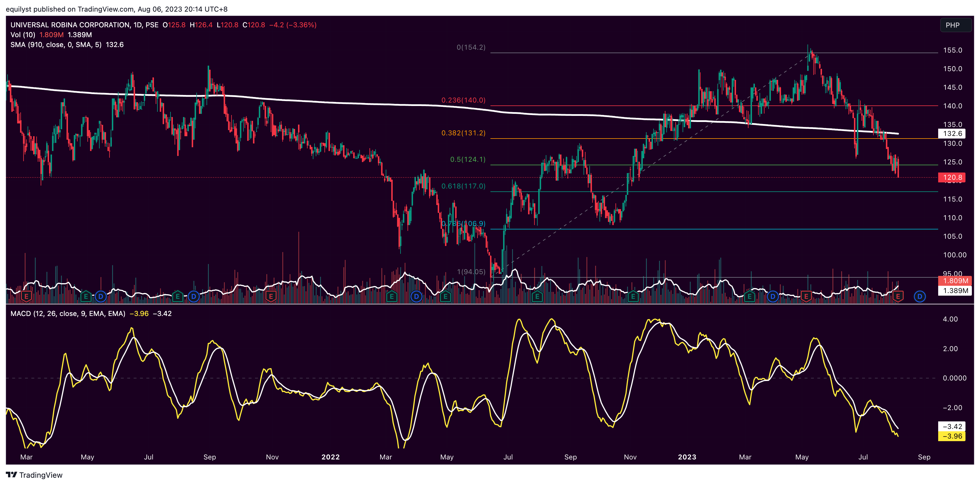Click the blue dividend D marker near April 2022

click(x=417, y=296)
